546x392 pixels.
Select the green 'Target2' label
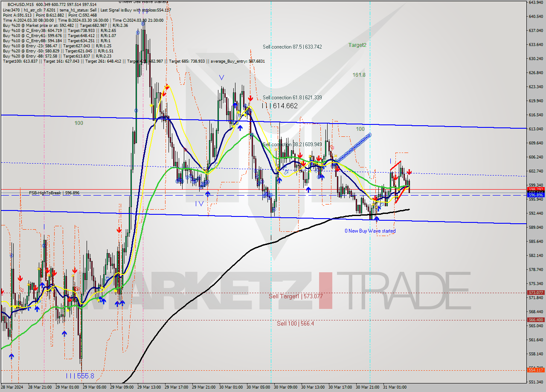[357, 45]
